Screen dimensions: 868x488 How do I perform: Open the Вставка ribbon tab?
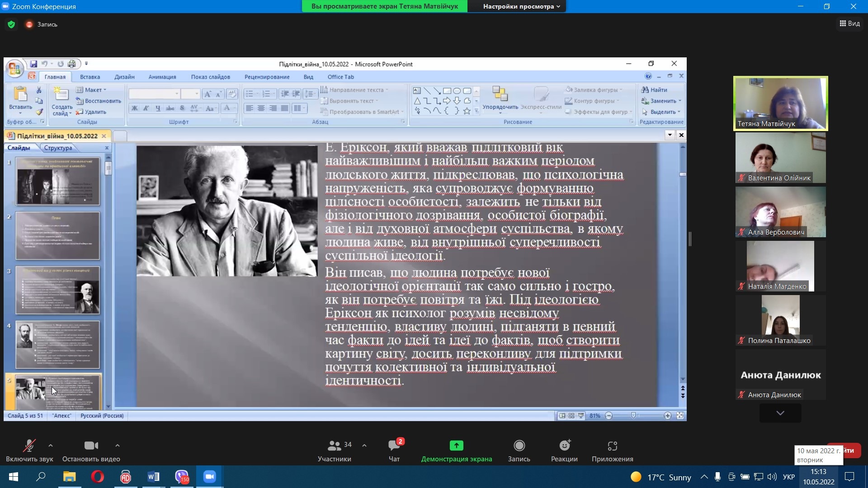click(x=90, y=77)
